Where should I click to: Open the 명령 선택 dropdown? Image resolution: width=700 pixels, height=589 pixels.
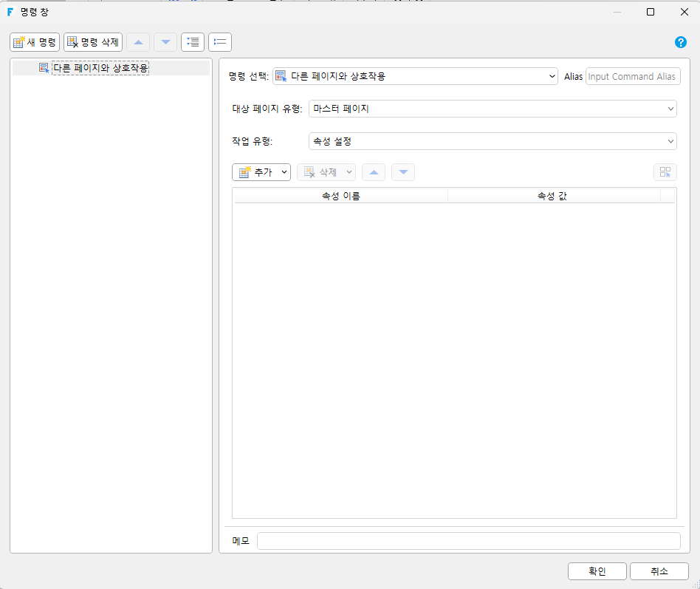(x=415, y=76)
